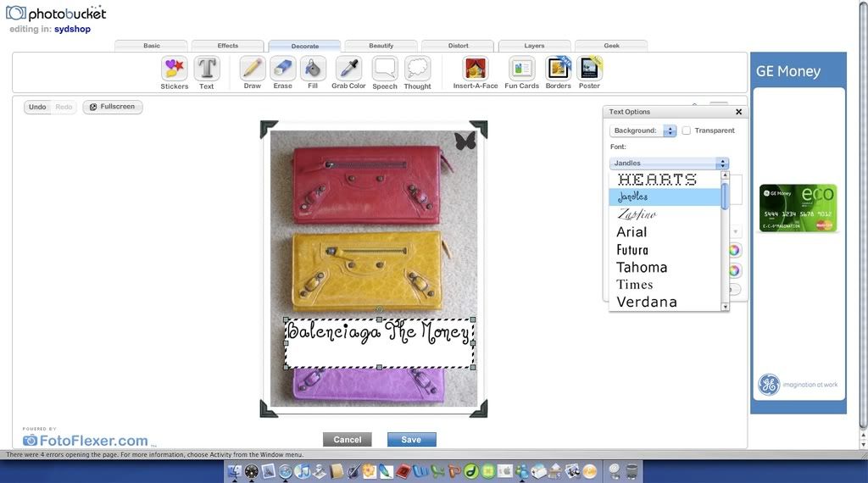Switch to the Geek tab
Image resolution: width=868 pixels, height=483 pixels.
tap(611, 46)
